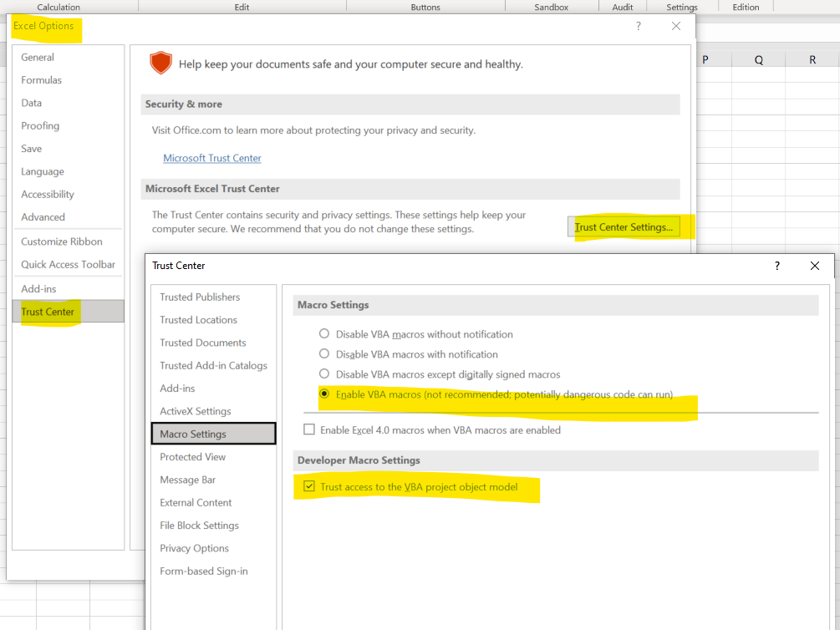Viewport: 840px width, 630px height.
Task: Select Disable VBA macros without notification
Action: [324, 334]
